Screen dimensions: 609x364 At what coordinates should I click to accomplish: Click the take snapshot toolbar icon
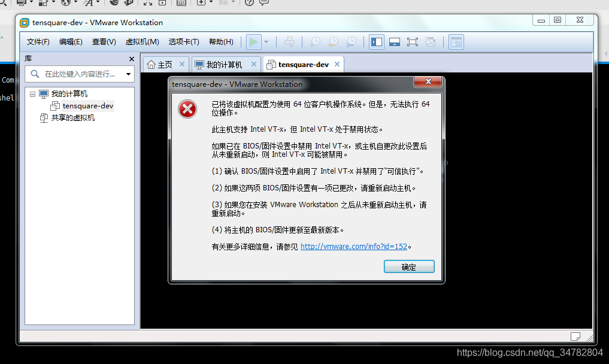(314, 41)
